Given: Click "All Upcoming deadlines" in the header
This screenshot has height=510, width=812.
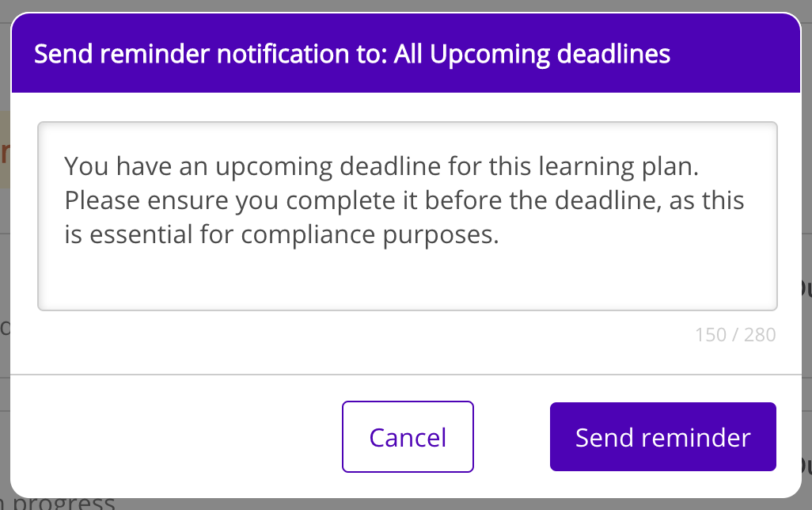Looking at the screenshot, I should [x=532, y=55].
